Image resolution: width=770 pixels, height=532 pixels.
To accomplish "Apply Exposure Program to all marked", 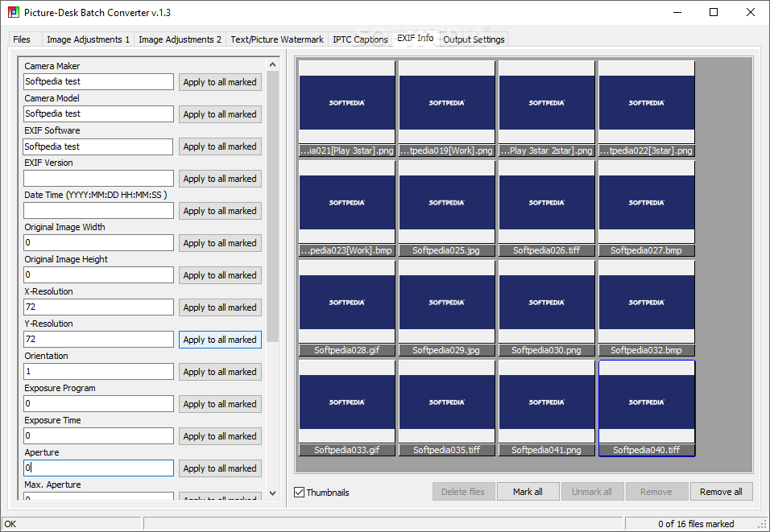I will 220,404.
